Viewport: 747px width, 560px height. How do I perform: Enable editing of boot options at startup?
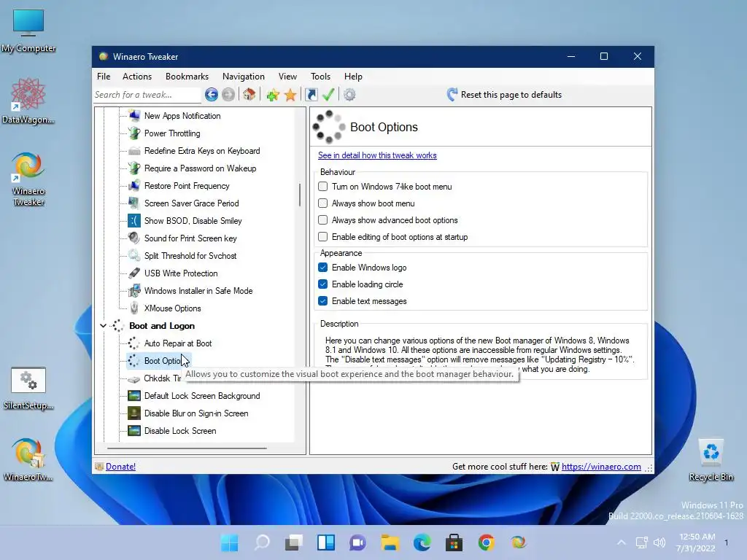pos(323,237)
